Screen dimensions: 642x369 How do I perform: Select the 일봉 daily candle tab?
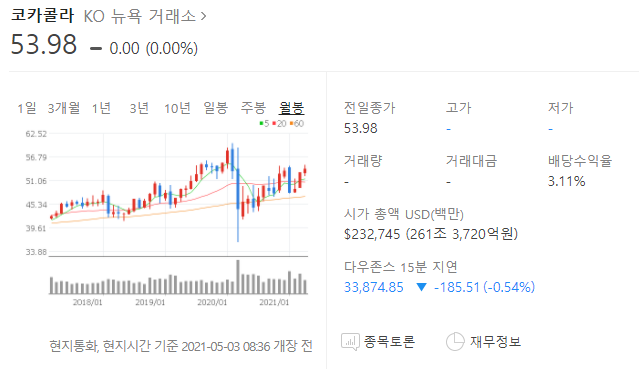(x=215, y=108)
